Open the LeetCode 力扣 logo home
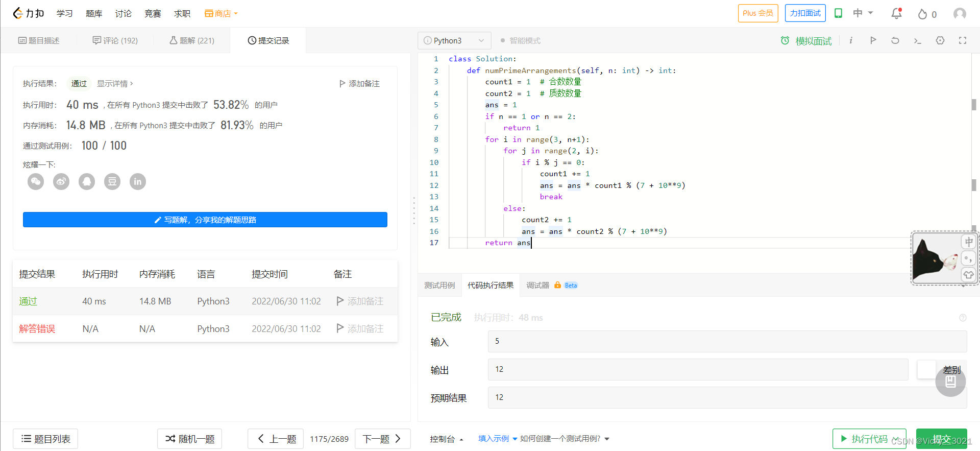The width and height of the screenshot is (980, 451). [x=29, y=13]
